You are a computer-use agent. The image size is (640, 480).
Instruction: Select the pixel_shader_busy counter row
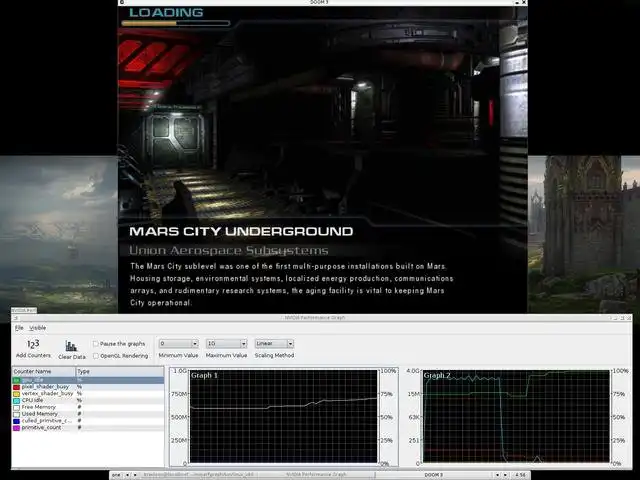(x=88, y=387)
